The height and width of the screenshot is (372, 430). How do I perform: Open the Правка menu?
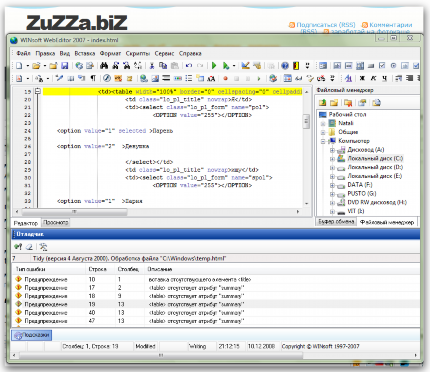[45, 53]
